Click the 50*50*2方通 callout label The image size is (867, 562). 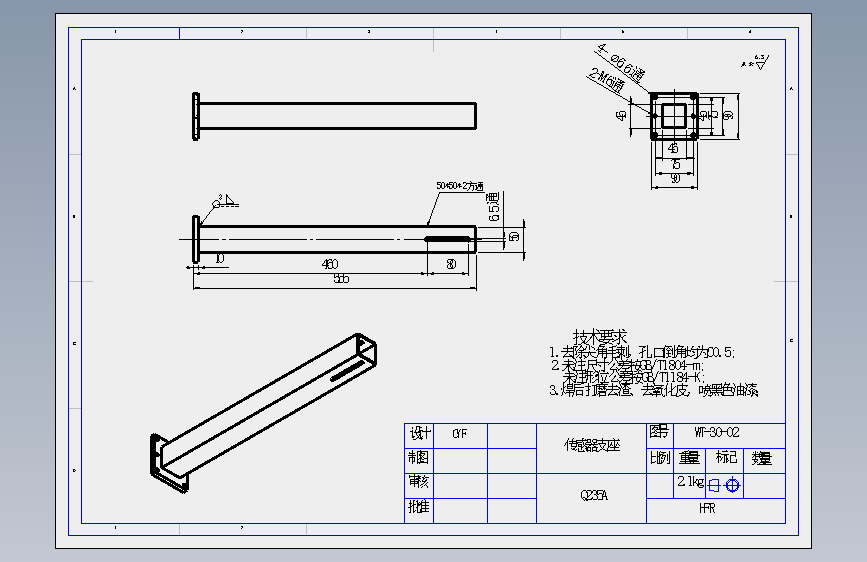(x=460, y=186)
